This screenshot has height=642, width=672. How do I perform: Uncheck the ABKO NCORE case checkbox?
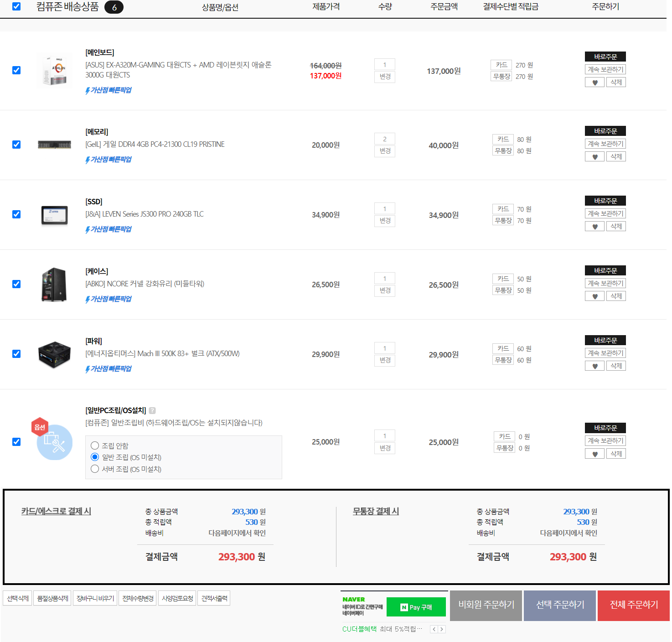pos(16,284)
